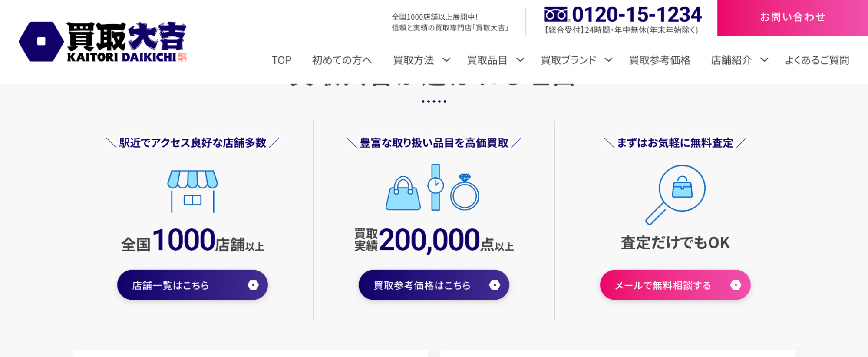Image resolution: width=868 pixels, height=357 pixels.
Task: Click the 0120-15-1234 phone number
Action: (637, 15)
